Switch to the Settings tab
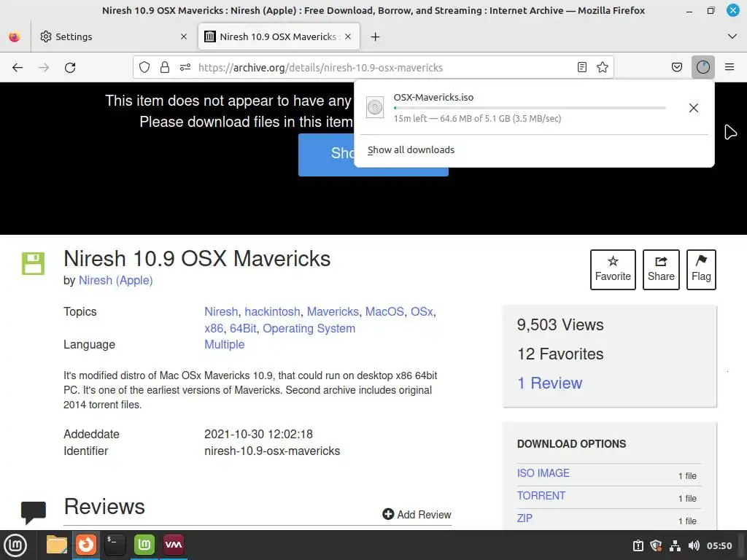Screen dimensions: 747x560 (113, 36)
